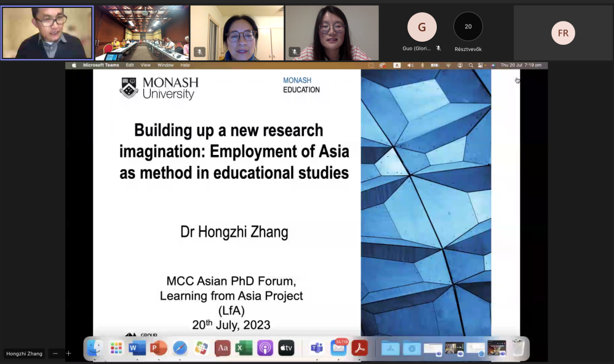Click the minus zoom-out button
The image size is (614, 364).
(55, 354)
